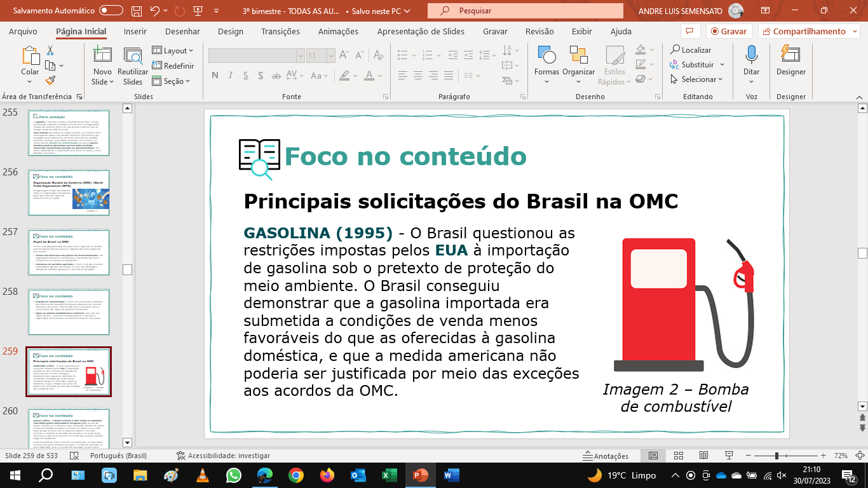The height and width of the screenshot is (488, 868).
Task: Select the Format Painter brush icon
Action: tap(50, 80)
